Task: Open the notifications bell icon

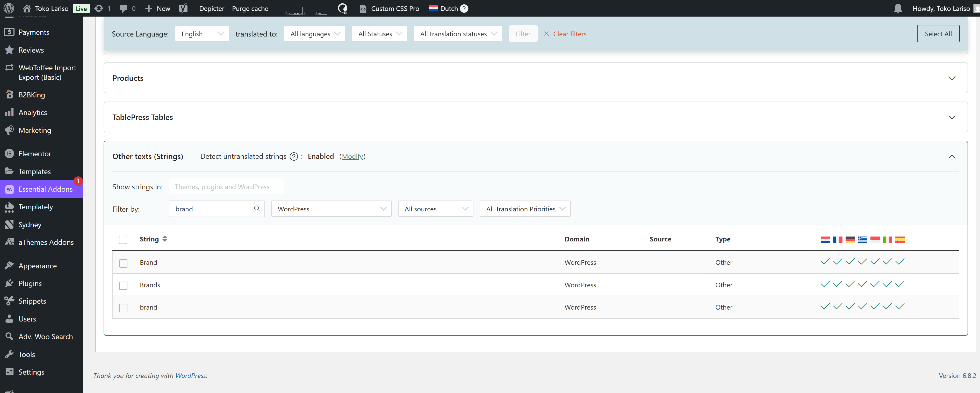Action: click(898, 8)
